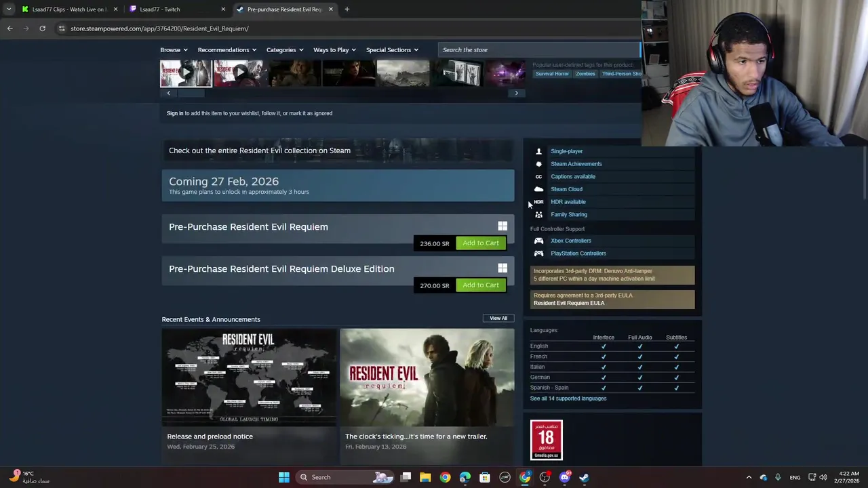The image size is (868, 488).
Task: Add Deluxe Edition to cart
Action: click(481, 285)
